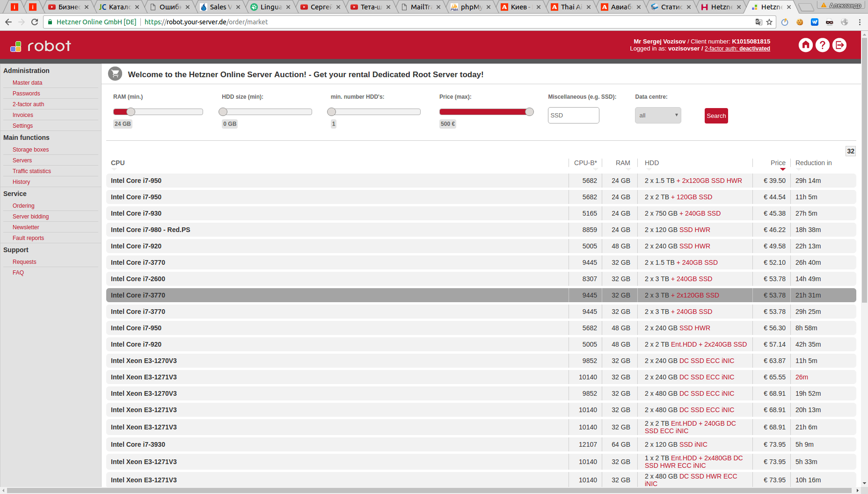Go back with the browser back arrow
This screenshot has height=494, width=868.
(x=8, y=22)
